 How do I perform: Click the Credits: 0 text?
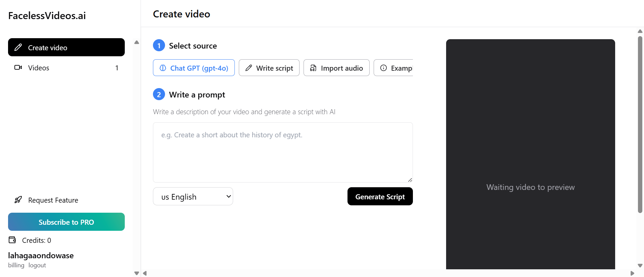[x=37, y=240]
